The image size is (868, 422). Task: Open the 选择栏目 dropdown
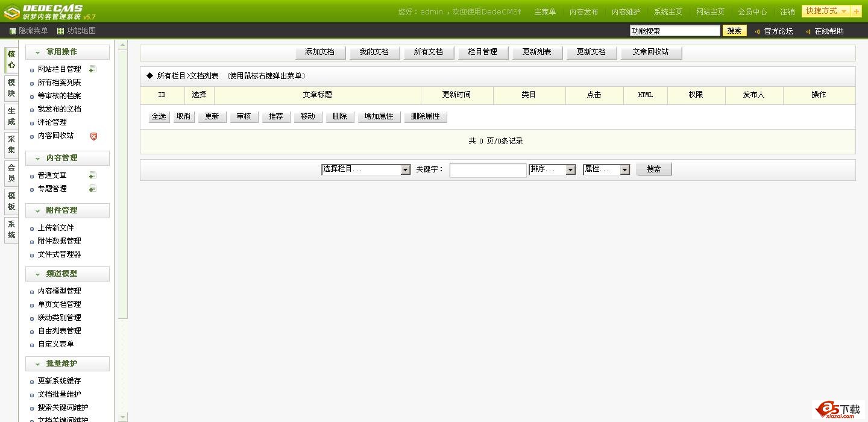[x=366, y=170]
